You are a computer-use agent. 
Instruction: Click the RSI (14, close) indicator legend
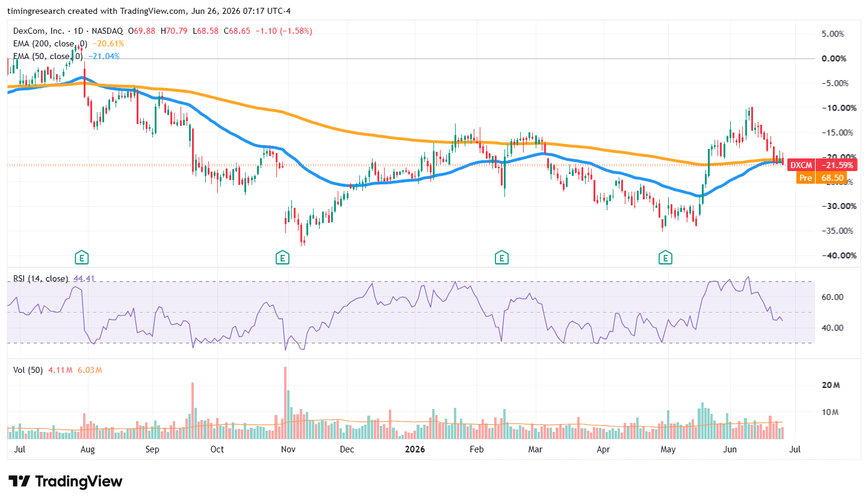coord(41,279)
